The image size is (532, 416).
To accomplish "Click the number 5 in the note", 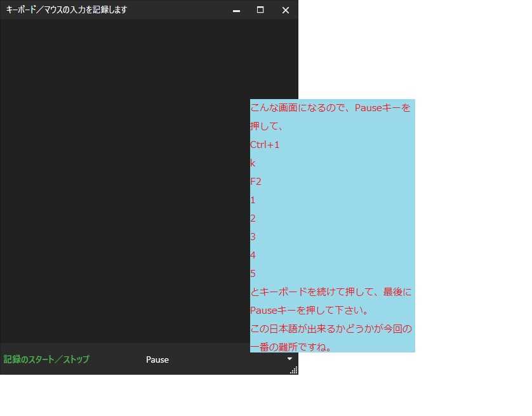I will tap(253, 274).
